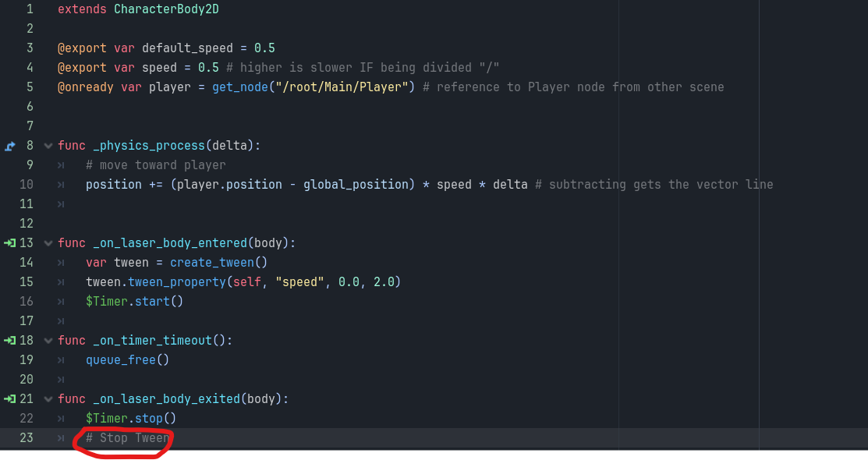The width and height of the screenshot is (868, 460).
Task: Collapse the _on_laser_body_exited function fold arrow
Action: [x=48, y=399]
